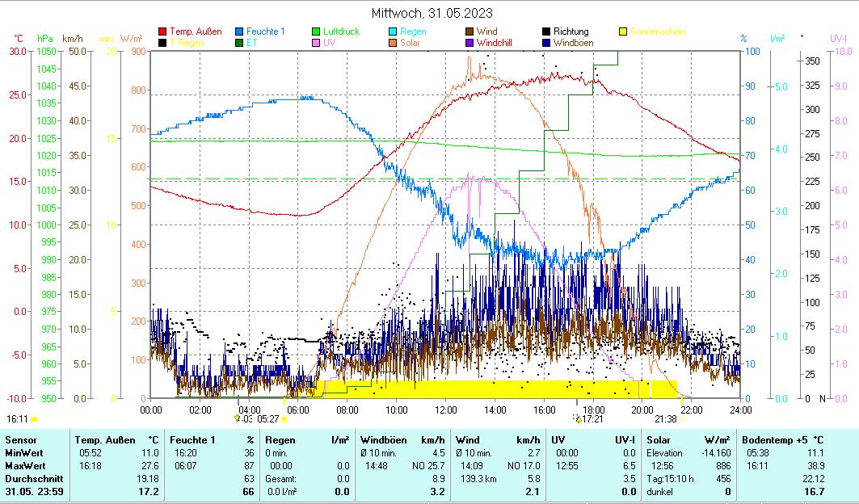Click the elevation value -14.160
Image resolution: width=859 pixels, height=504 pixels.
[x=717, y=453]
